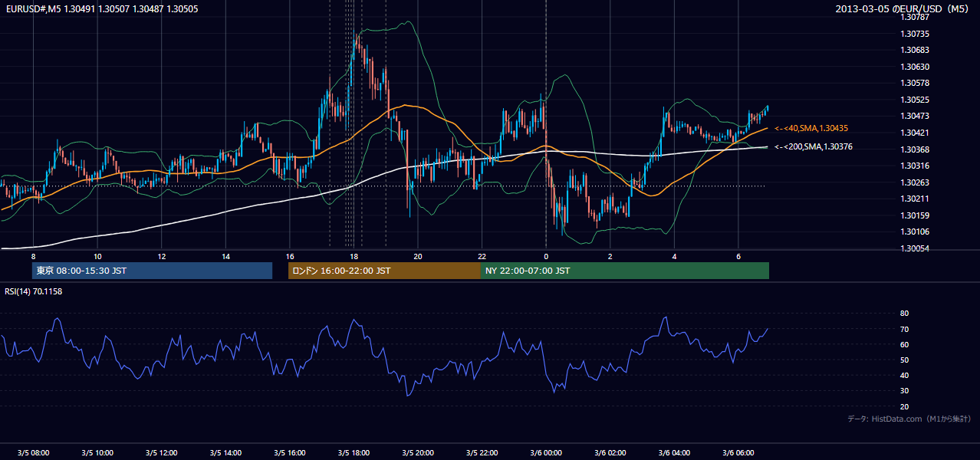The width and height of the screenshot is (980, 460).
Task: Click price level 1.30421 on the axis
Action: point(916,133)
